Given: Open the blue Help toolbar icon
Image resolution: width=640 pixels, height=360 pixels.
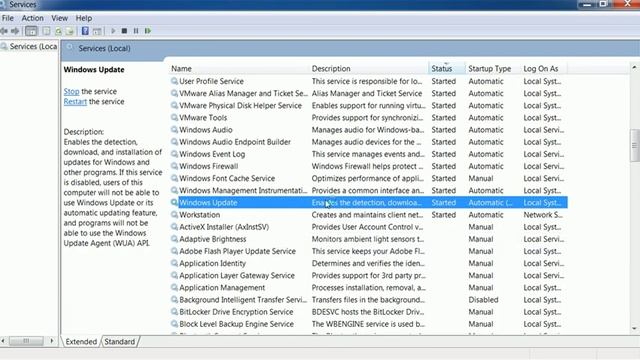Looking at the screenshot, I should (85, 31).
